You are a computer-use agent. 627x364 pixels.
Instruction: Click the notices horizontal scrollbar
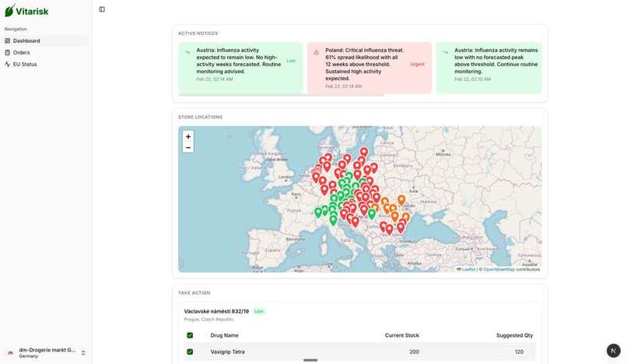[282, 95]
